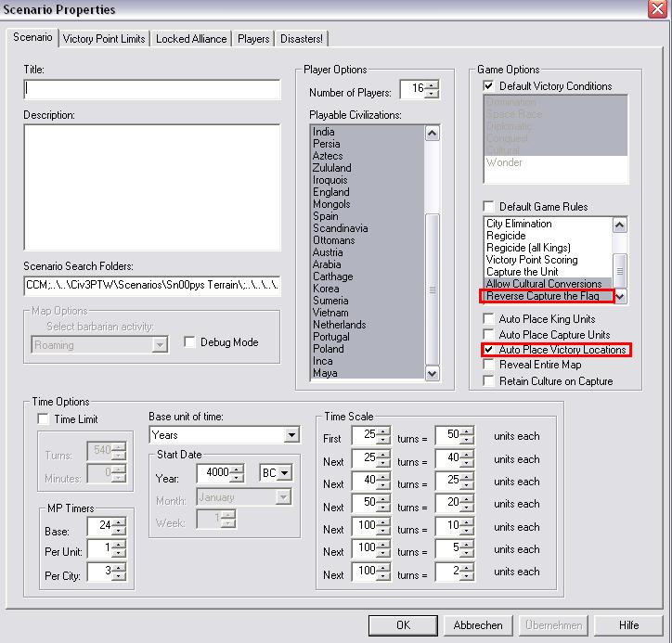The image size is (672, 643).
Task: Open the Locked Alliance tab
Action: [190, 39]
